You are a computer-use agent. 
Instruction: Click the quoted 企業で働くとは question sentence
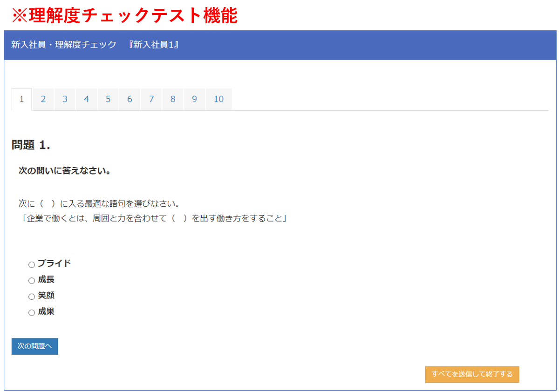[153, 218]
